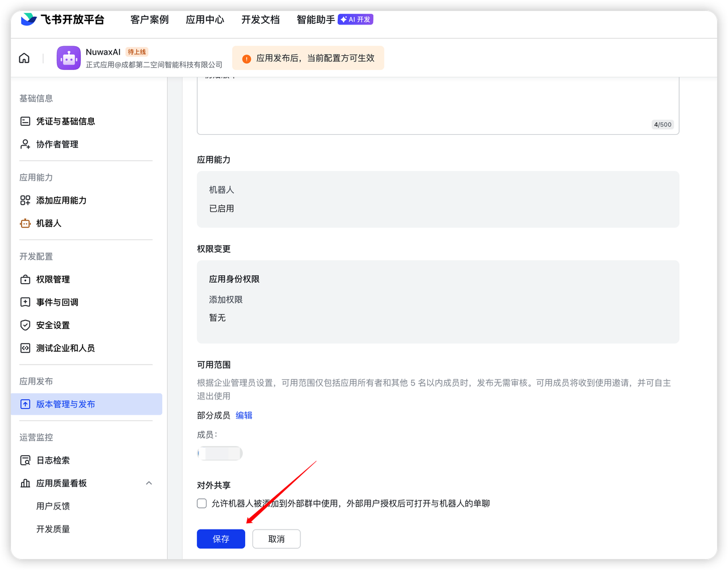Click the NuwaxAI app name

click(x=103, y=52)
